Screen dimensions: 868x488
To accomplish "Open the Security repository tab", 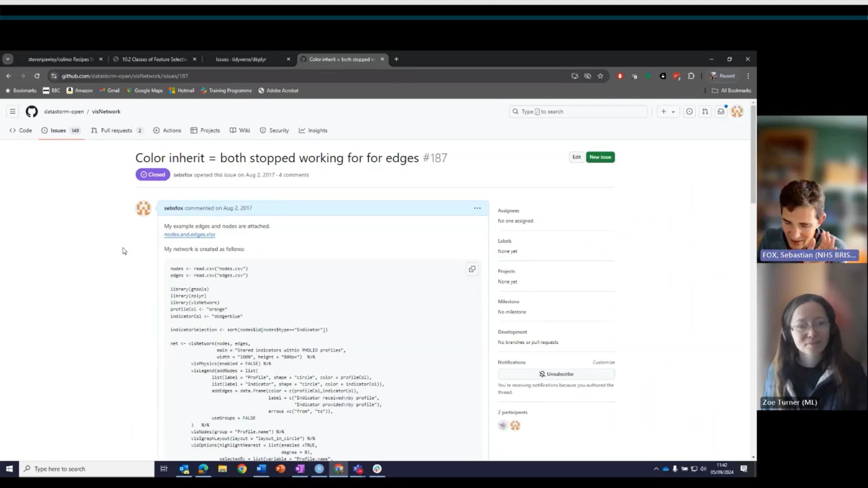I will [274, 131].
